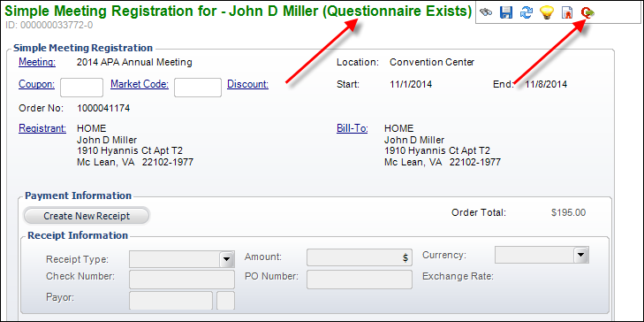Viewport: 644px width, 322px height.
Task: Focus the Market Code text box
Action: coord(198,88)
